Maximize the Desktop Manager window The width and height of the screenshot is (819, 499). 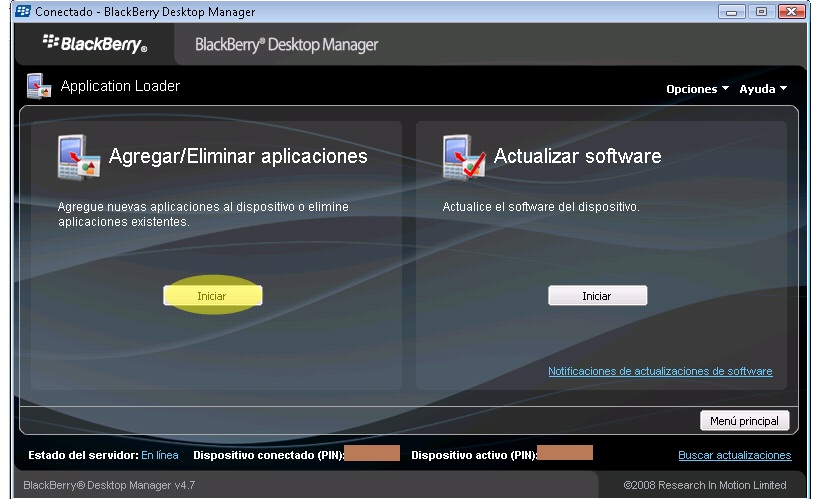click(762, 11)
